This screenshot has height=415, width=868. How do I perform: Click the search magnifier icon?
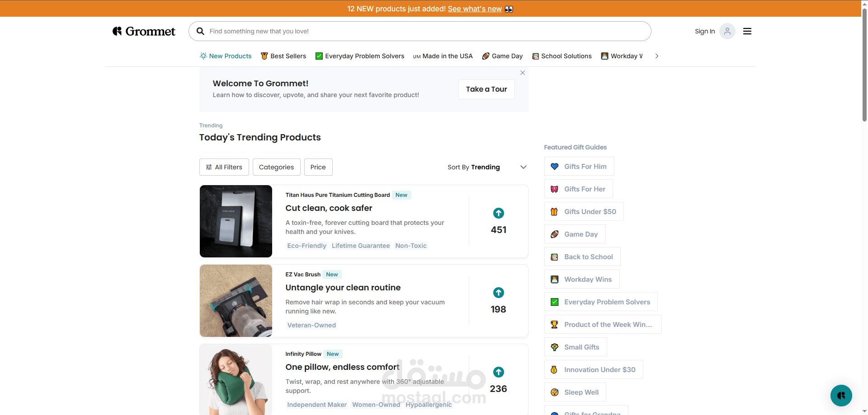(200, 31)
